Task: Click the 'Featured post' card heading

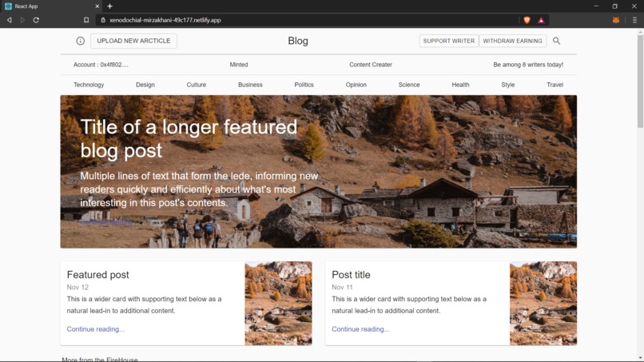Action: [97, 274]
